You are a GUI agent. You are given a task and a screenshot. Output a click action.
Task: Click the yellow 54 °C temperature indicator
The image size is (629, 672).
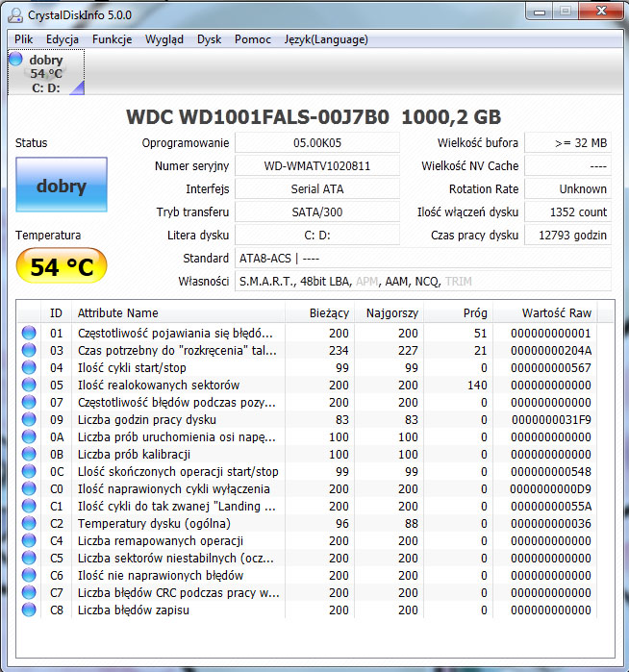coord(62,267)
